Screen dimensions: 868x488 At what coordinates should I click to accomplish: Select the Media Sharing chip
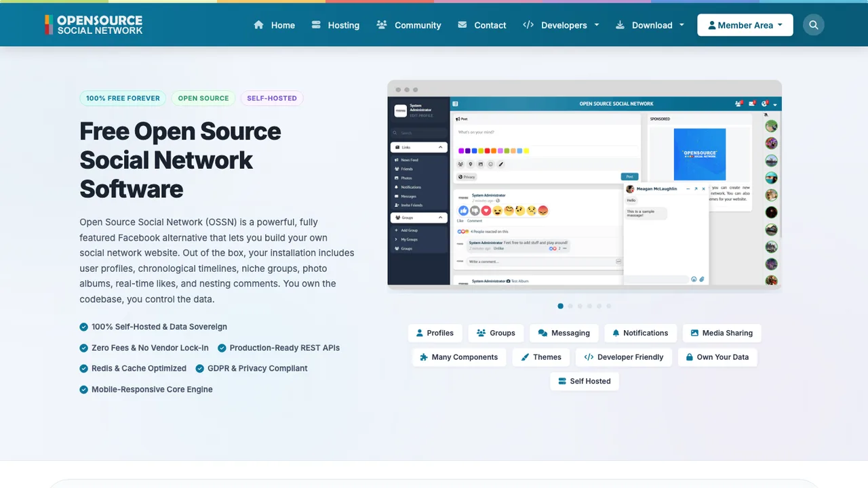point(722,333)
